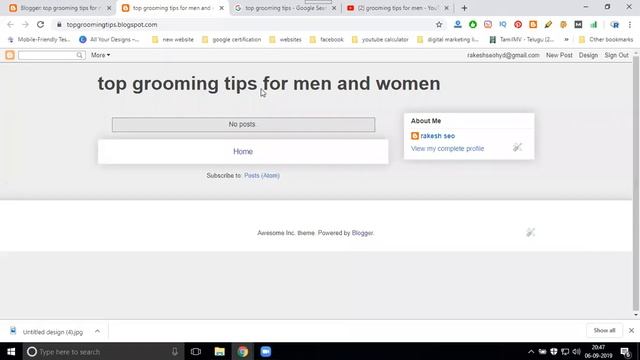
Task: Open Other bookmarks folder
Action: click(x=606, y=40)
